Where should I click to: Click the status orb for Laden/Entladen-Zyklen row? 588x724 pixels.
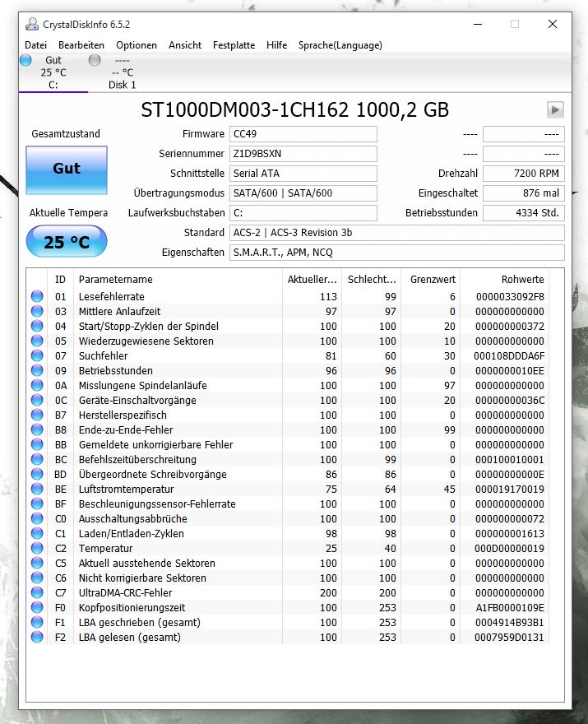coord(37,533)
